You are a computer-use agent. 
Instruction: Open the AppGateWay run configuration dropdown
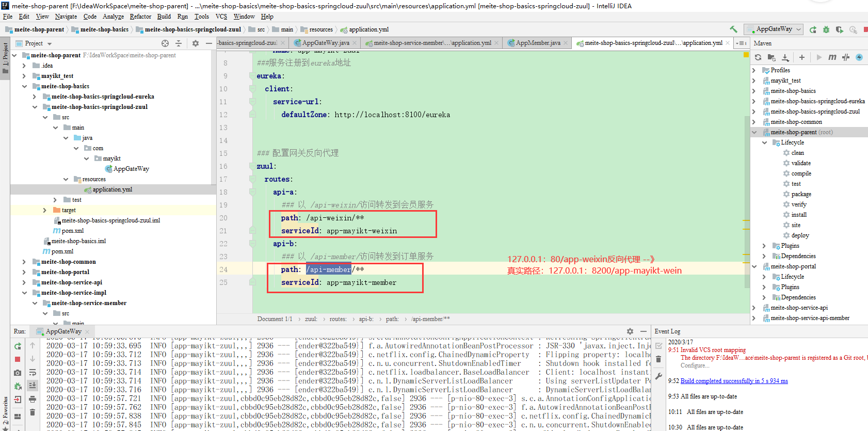[774, 29]
